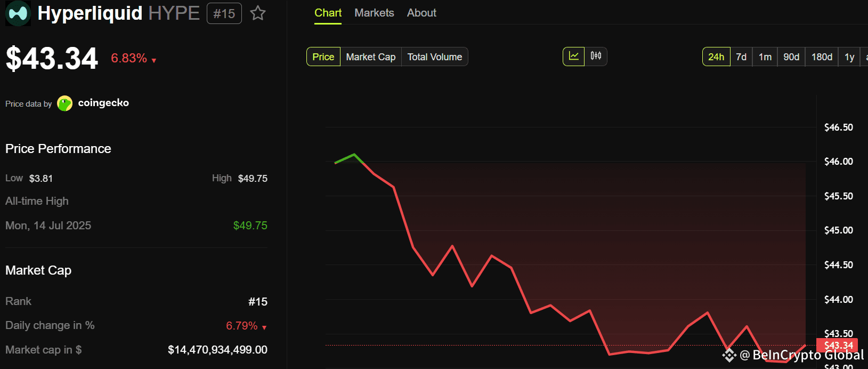Set the chart range to 1y
The image size is (868, 369).
click(849, 57)
